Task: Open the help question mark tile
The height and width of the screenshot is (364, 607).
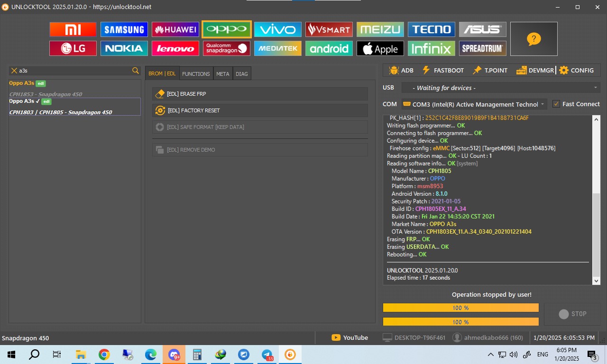Action: point(534,39)
